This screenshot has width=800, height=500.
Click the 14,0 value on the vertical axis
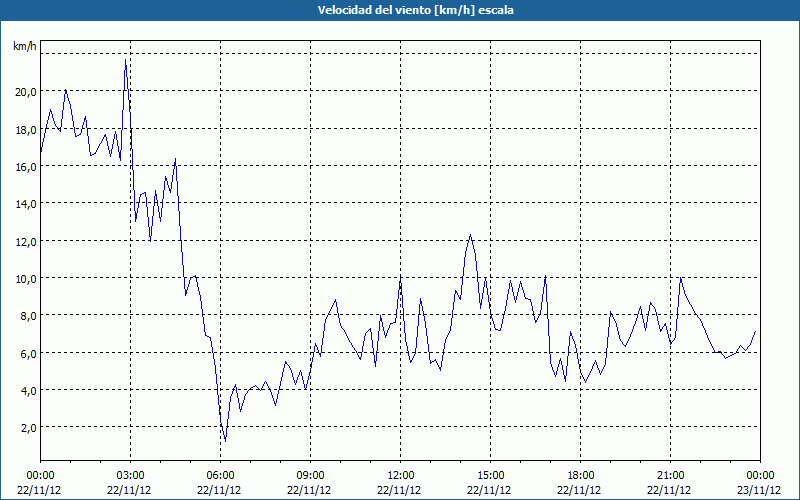point(26,204)
